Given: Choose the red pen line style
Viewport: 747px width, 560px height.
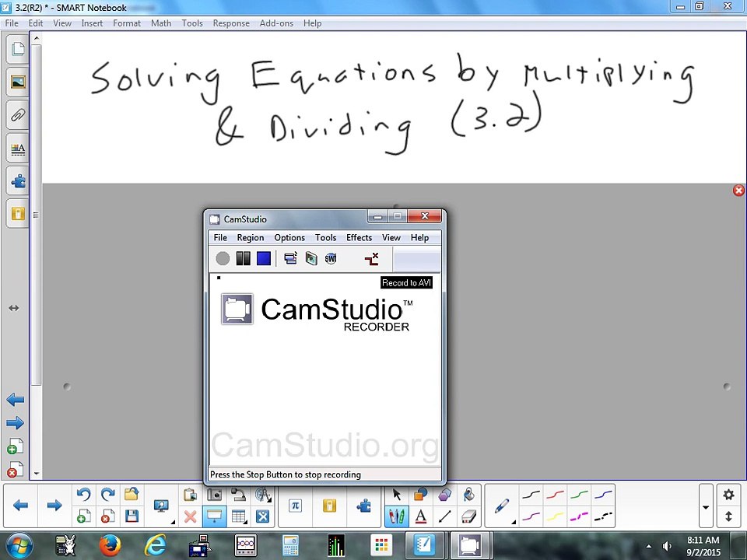Looking at the screenshot, I should click(555, 495).
